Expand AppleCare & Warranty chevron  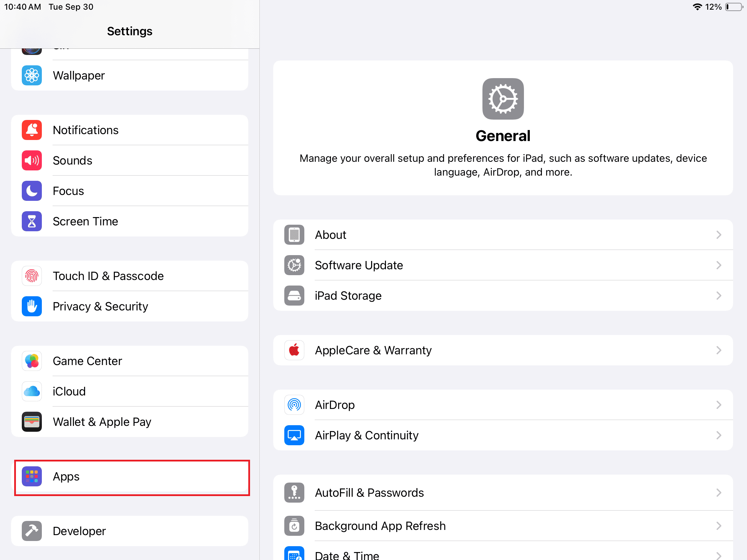coord(719,350)
